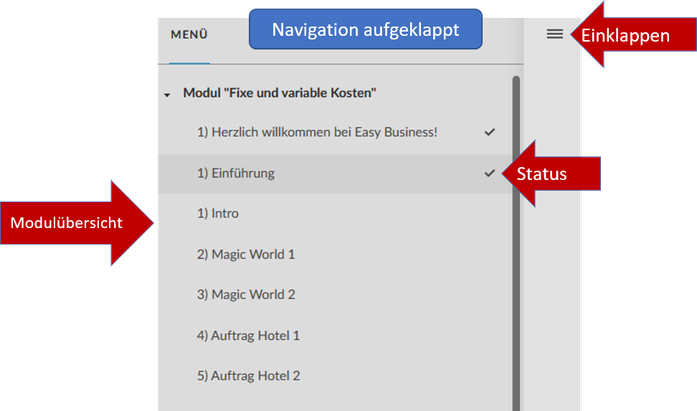
Task: Open the "1) Einführung" lesson
Action: (x=335, y=173)
